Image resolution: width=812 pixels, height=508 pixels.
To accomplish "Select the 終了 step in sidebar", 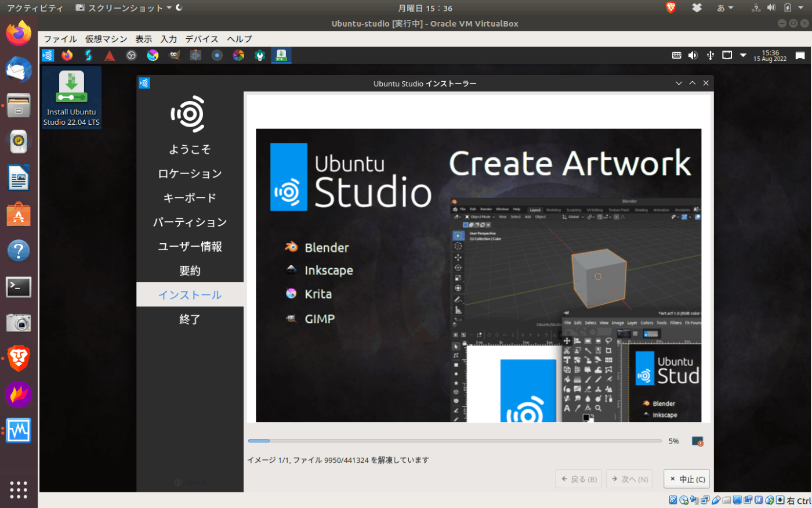I will [x=190, y=319].
